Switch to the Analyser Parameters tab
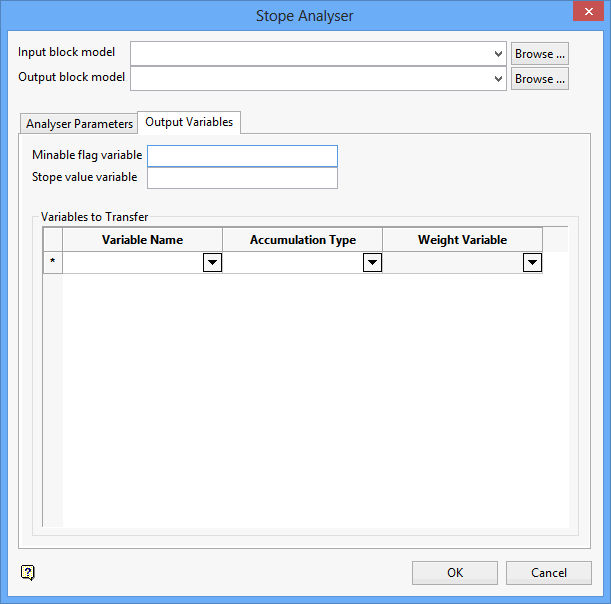This screenshot has height=604, width=611. (x=79, y=124)
